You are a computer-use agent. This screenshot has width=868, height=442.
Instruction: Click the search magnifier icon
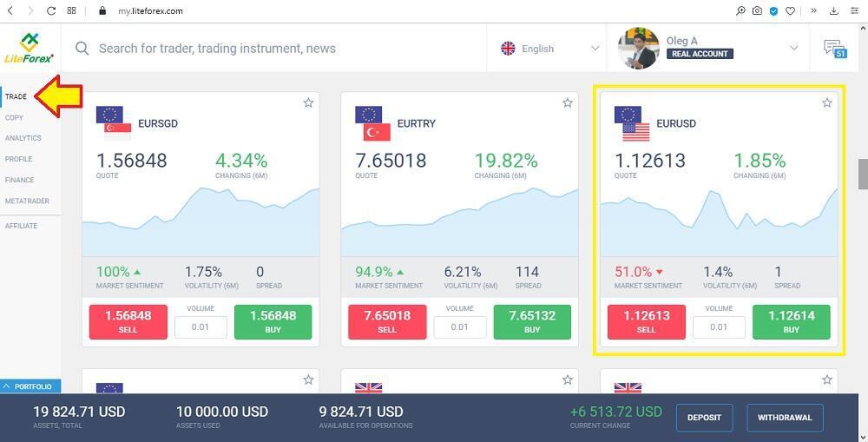click(x=82, y=49)
